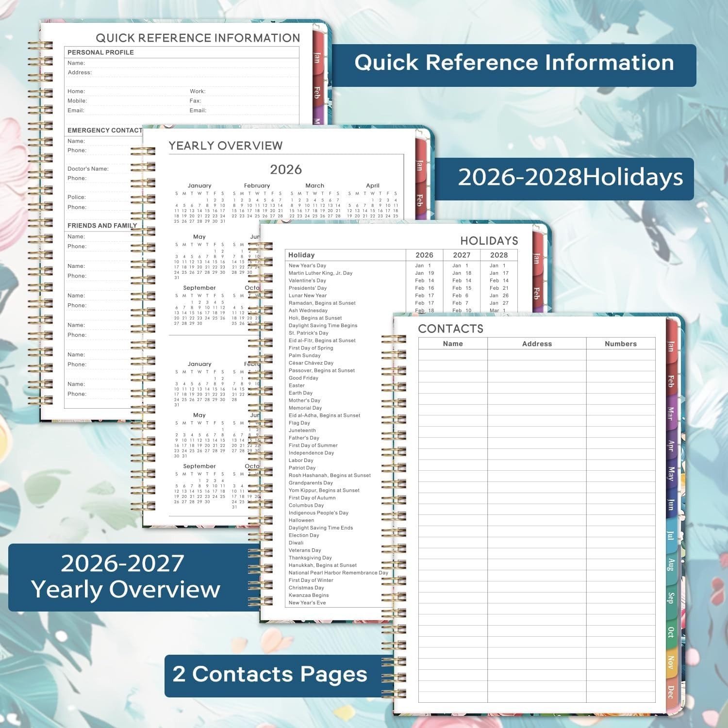
Task: Click the Address column header in Contacts
Action: [537, 344]
